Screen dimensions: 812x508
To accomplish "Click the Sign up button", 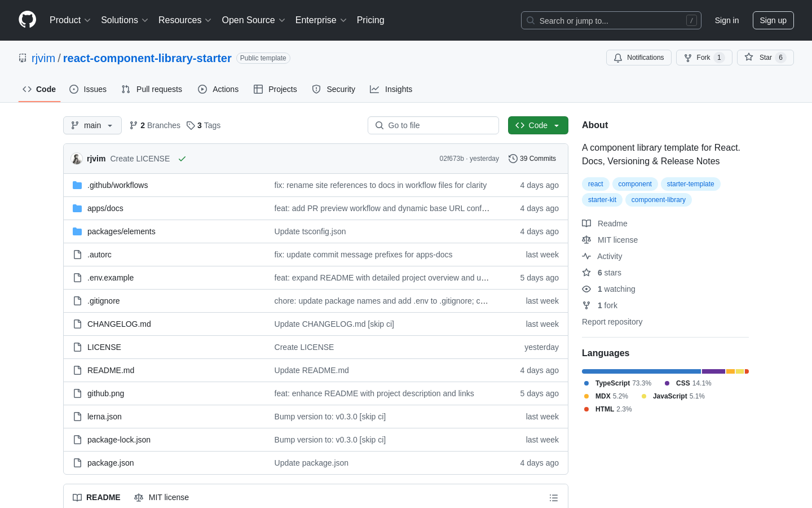I will 773,20.
